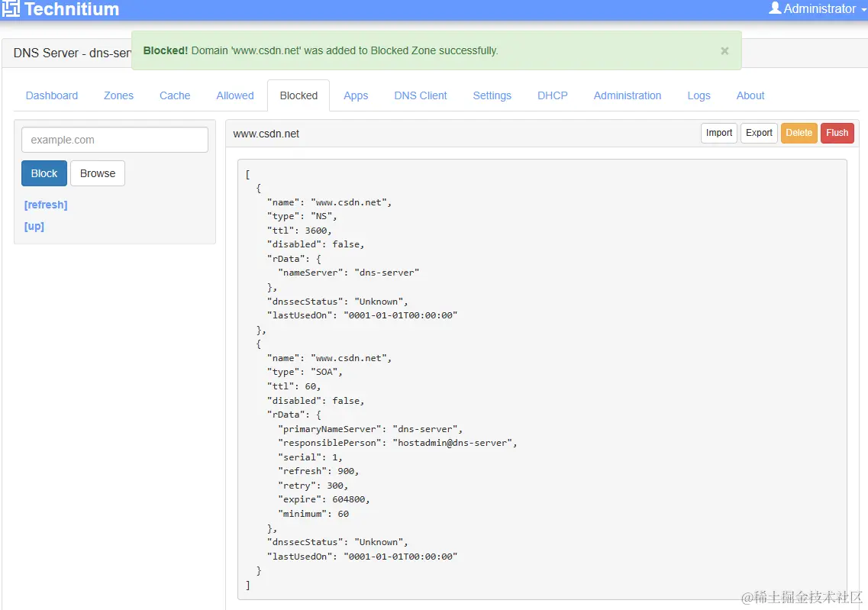This screenshot has height=610, width=868.
Task: Click the [refresh] link
Action: pos(46,205)
